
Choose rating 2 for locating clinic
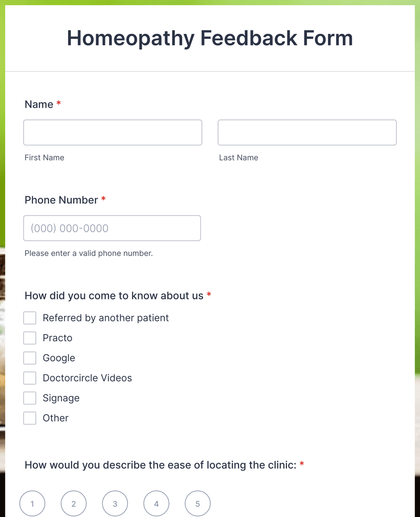74,503
